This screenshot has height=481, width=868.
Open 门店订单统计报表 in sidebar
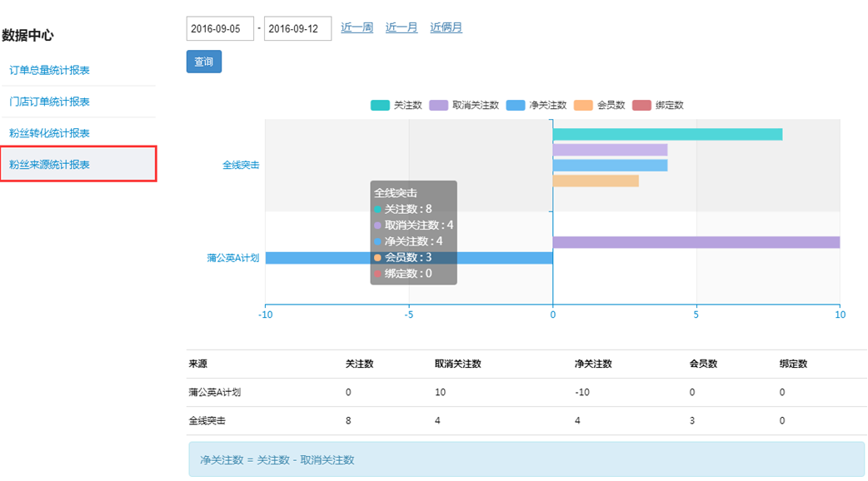click(50, 102)
